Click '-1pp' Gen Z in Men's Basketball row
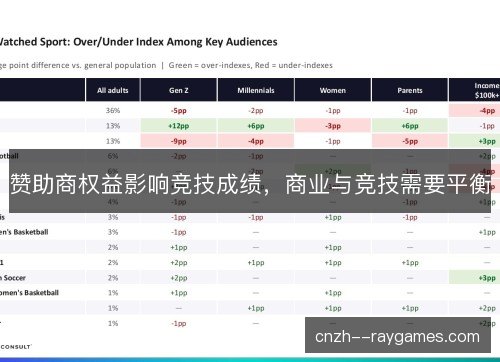This screenshot has height=362, width=500. point(179,232)
